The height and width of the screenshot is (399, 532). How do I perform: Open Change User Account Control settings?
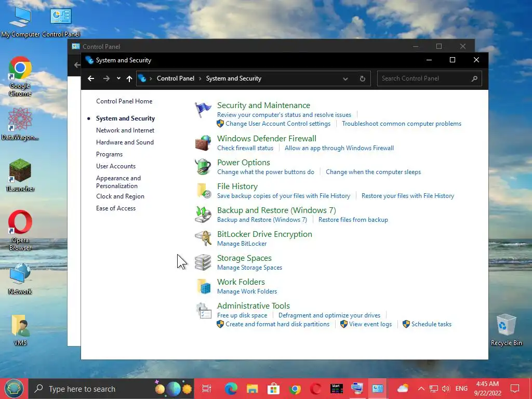coord(277,124)
